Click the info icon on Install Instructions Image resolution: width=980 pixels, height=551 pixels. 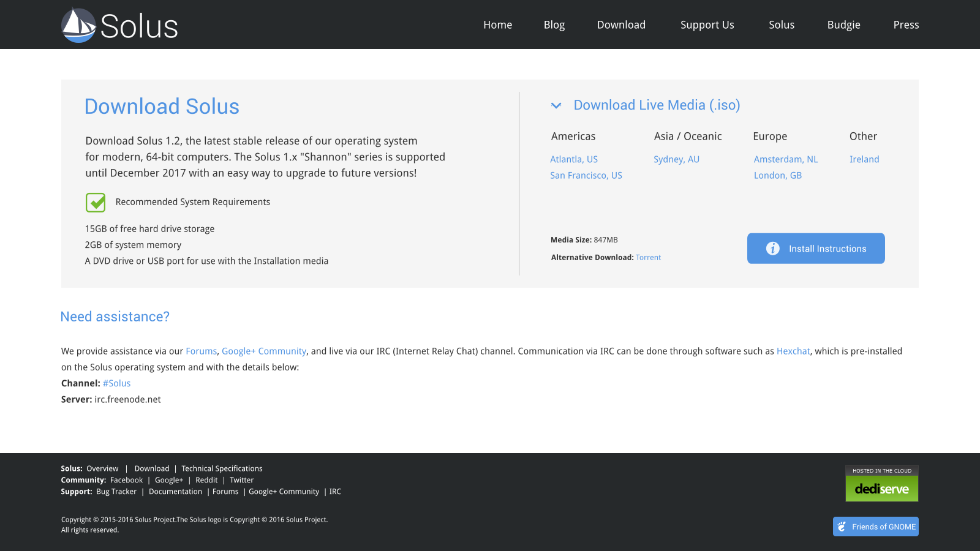(773, 249)
